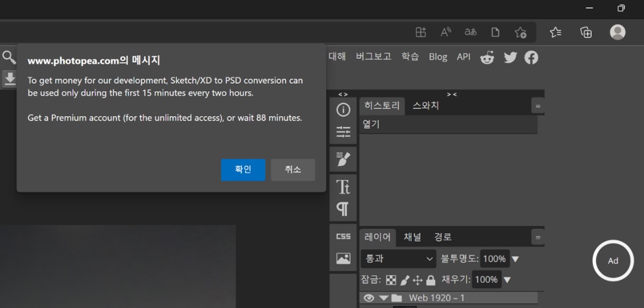Screen dimensions: 644x308
Task: Switch to the 레이어 tab
Action: pyautogui.click(x=378, y=237)
